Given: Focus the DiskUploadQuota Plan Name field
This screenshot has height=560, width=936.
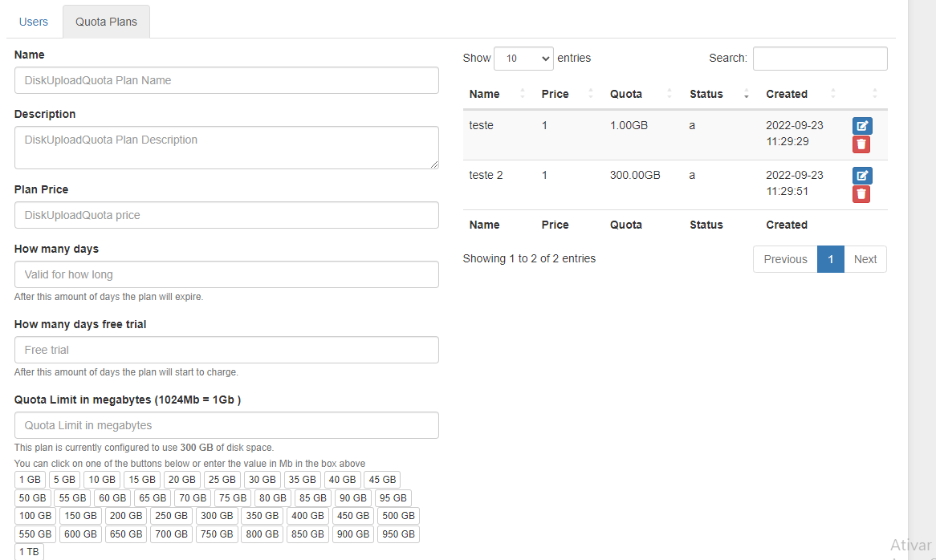Looking at the screenshot, I should coord(226,80).
